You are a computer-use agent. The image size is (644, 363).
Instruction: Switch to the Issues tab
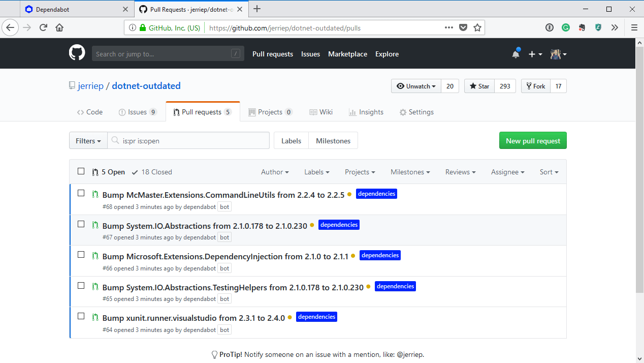[138, 112]
